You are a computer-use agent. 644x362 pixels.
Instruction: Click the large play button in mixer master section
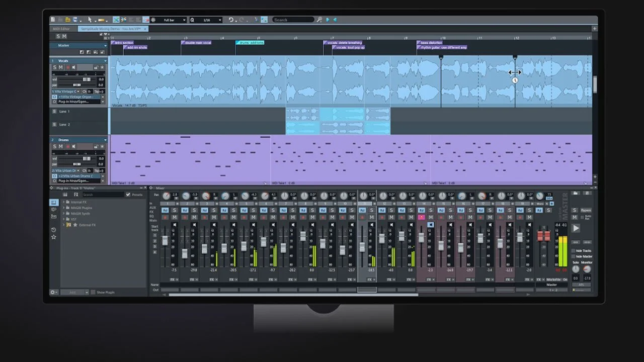576,228
